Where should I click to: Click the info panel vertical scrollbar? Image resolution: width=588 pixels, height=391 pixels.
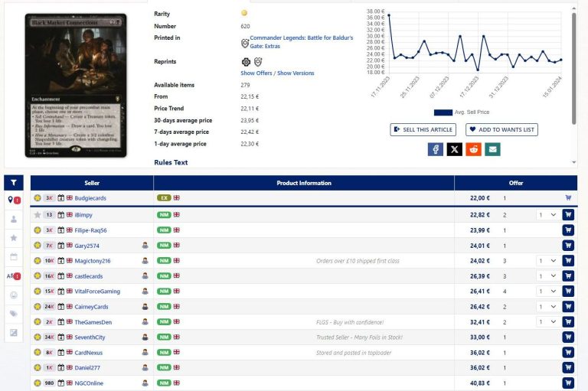point(573,69)
